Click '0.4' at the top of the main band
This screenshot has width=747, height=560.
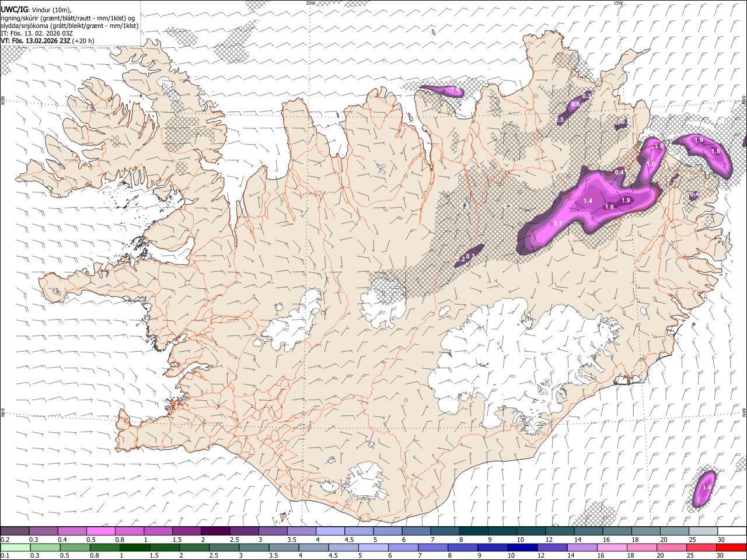click(x=620, y=172)
